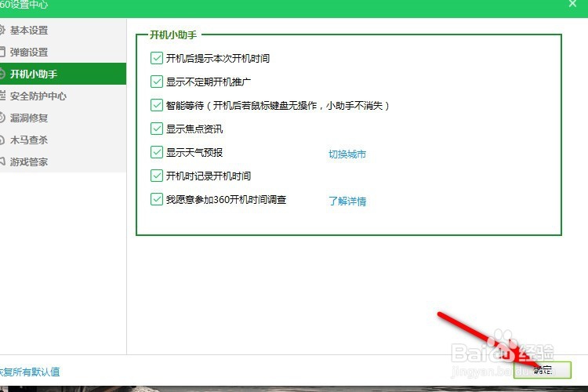Click the 开机小助手 group title text

tap(173, 34)
